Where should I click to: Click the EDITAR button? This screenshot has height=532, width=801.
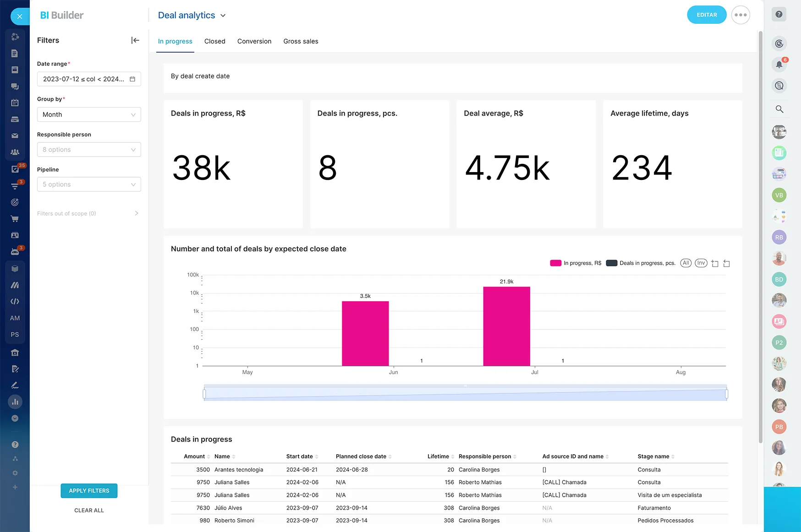tap(707, 15)
